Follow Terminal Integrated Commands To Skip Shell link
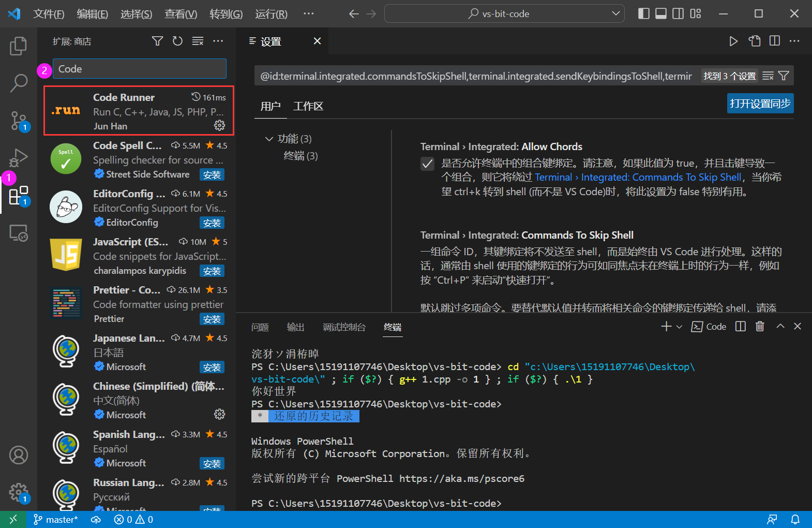Viewport: 812px width, 528px height. pyautogui.click(x=638, y=178)
